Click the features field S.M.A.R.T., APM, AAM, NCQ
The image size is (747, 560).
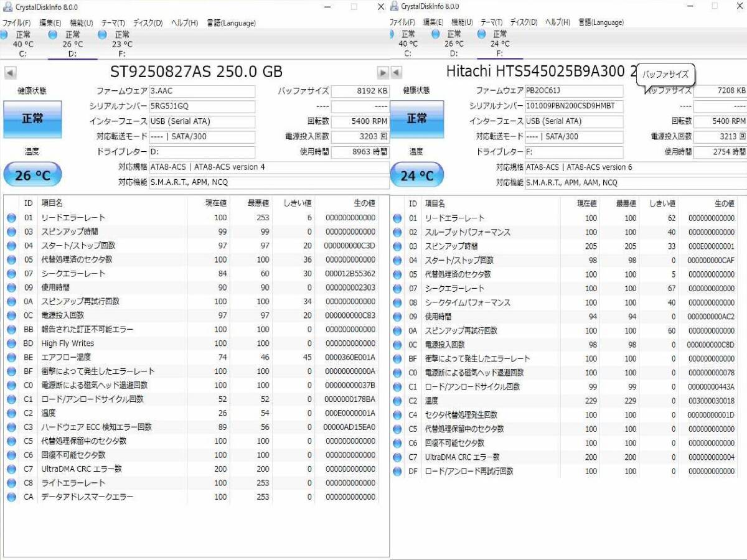coord(636,182)
